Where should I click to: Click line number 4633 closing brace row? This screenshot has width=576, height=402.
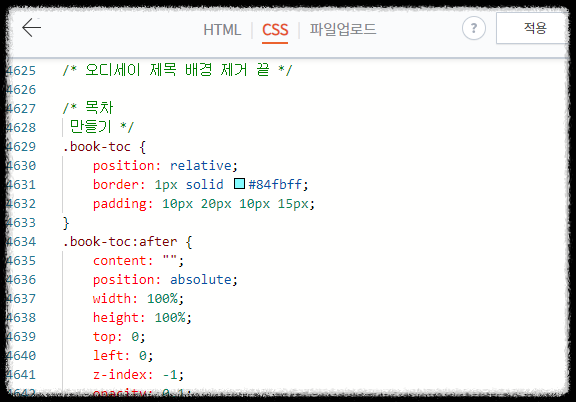[21, 223]
